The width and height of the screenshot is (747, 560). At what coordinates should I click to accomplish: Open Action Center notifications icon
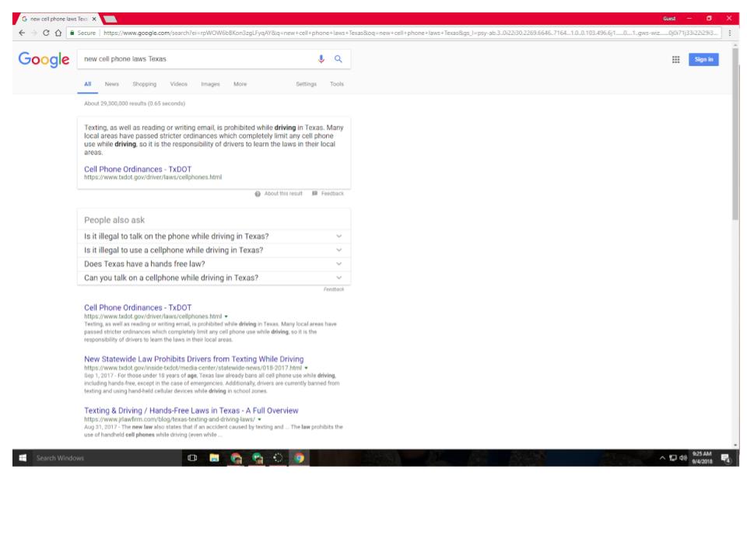point(725,458)
